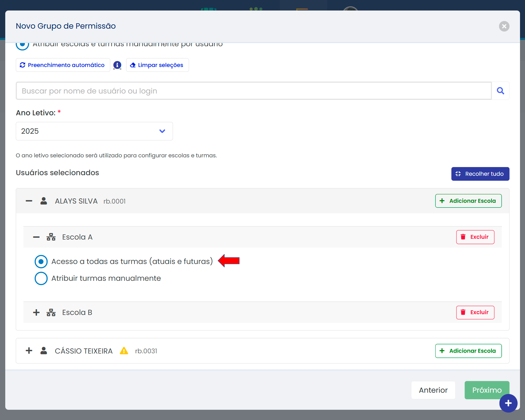Select Atribuir turmas manualmente radio option
Screen dimensions: 525x420
coord(41,278)
